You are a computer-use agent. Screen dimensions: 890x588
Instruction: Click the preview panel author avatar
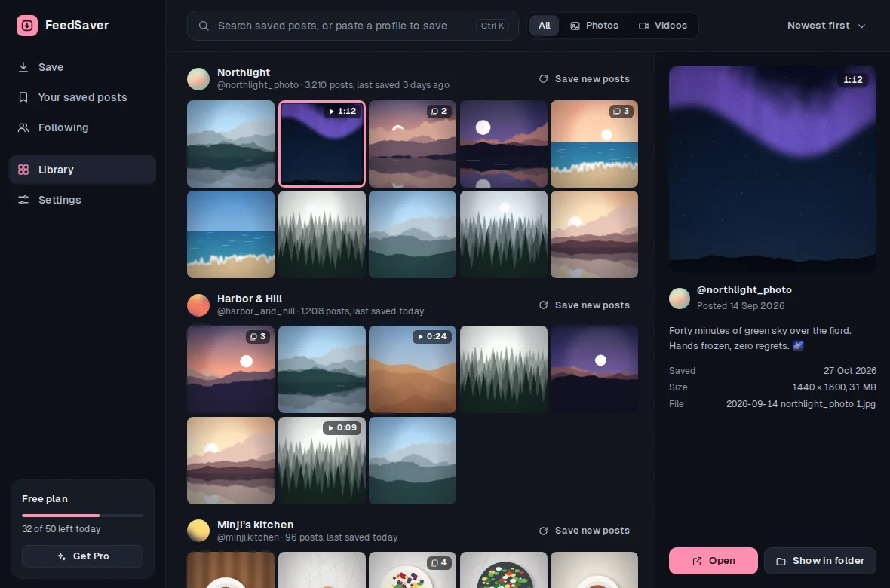680,298
